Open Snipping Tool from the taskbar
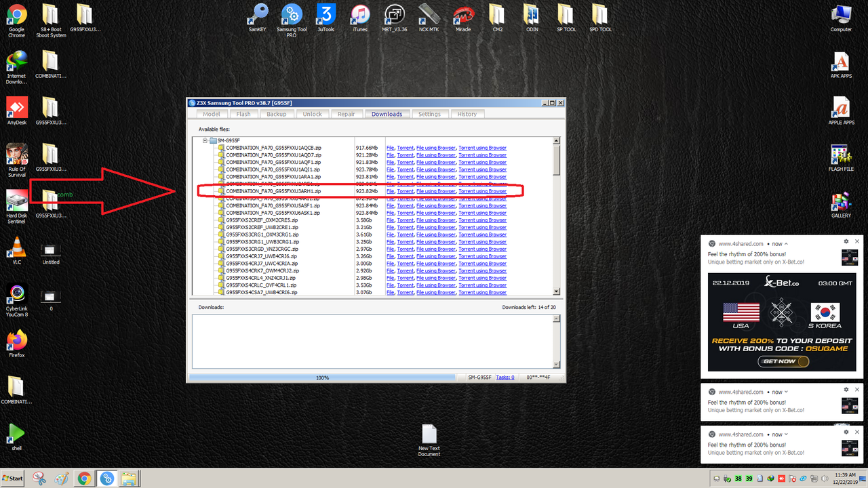Image resolution: width=868 pixels, height=488 pixels. pyautogui.click(x=39, y=479)
